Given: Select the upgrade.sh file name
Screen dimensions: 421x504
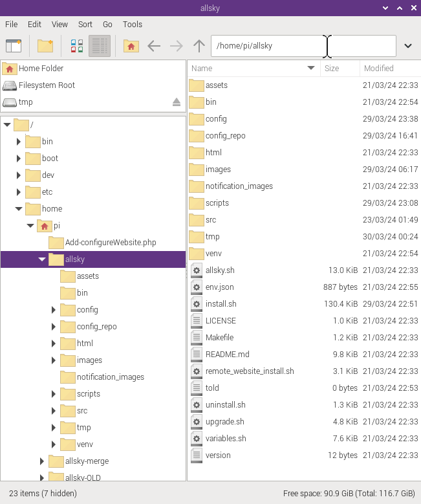Looking at the screenshot, I should pos(224,422).
